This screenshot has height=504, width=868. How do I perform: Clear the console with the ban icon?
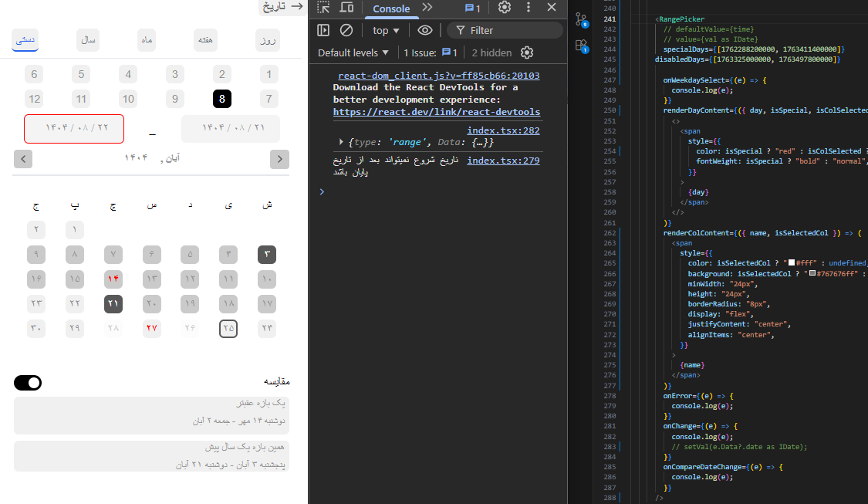[346, 30]
